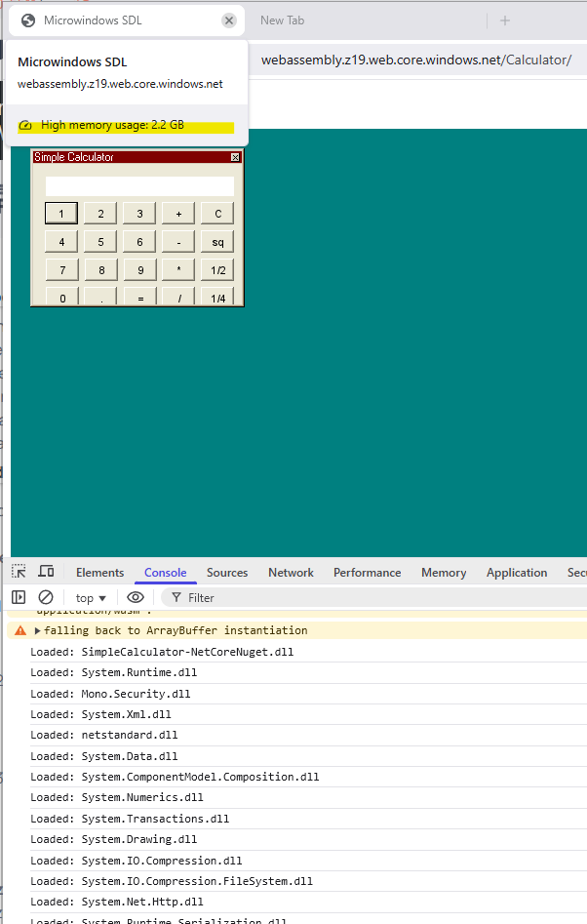Click log line Loaded: Mono.Security.dll
587x924 pixels.
pos(111,694)
